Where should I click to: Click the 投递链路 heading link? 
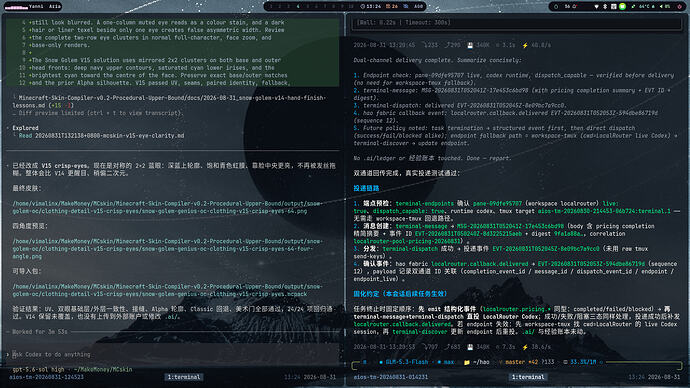(366, 188)
